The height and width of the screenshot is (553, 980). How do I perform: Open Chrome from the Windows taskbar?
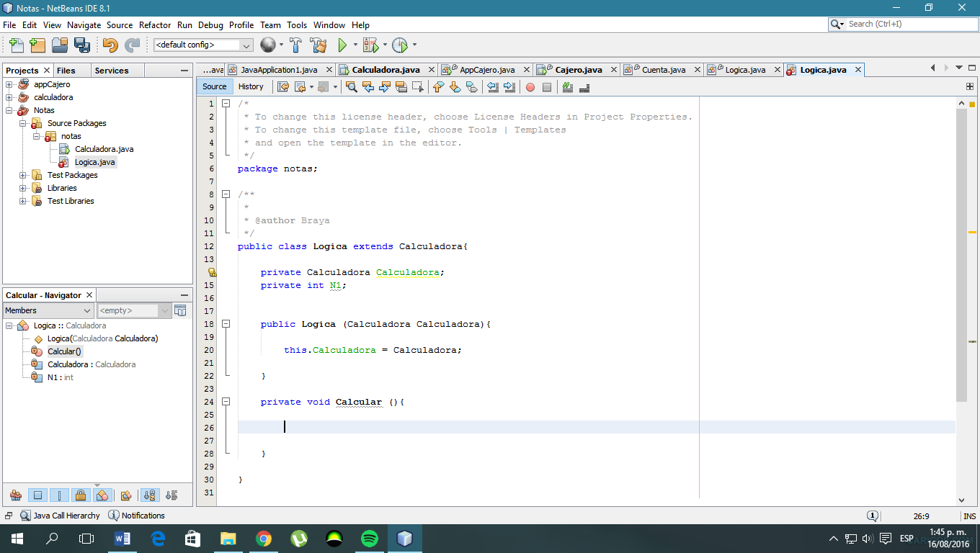(264, 538)
